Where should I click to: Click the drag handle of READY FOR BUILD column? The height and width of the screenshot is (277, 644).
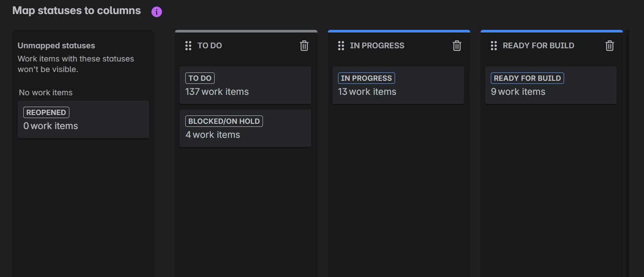[493, 45]
